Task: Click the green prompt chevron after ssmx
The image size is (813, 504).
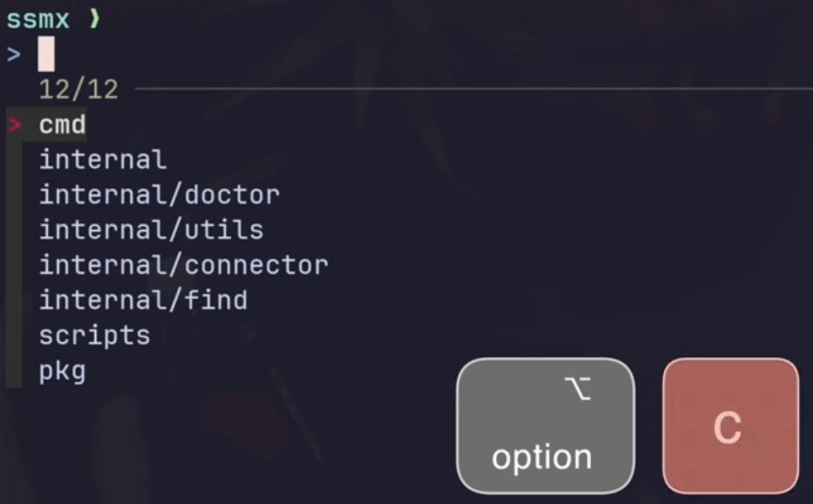Action: tap(94, 19)
